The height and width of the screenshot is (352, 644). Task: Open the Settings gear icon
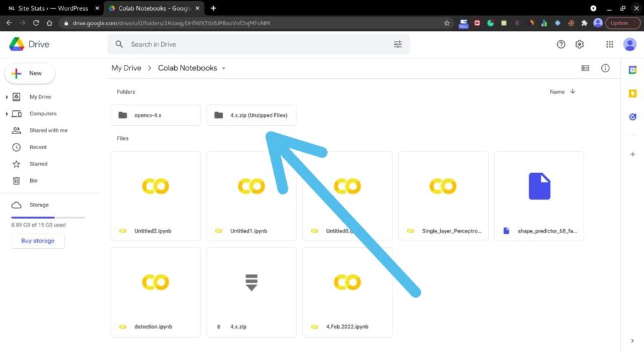click(579, 44)
